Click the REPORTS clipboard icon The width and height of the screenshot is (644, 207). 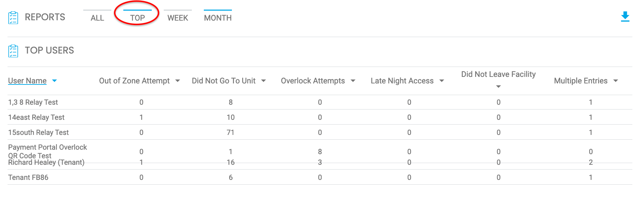coord(13,17)
